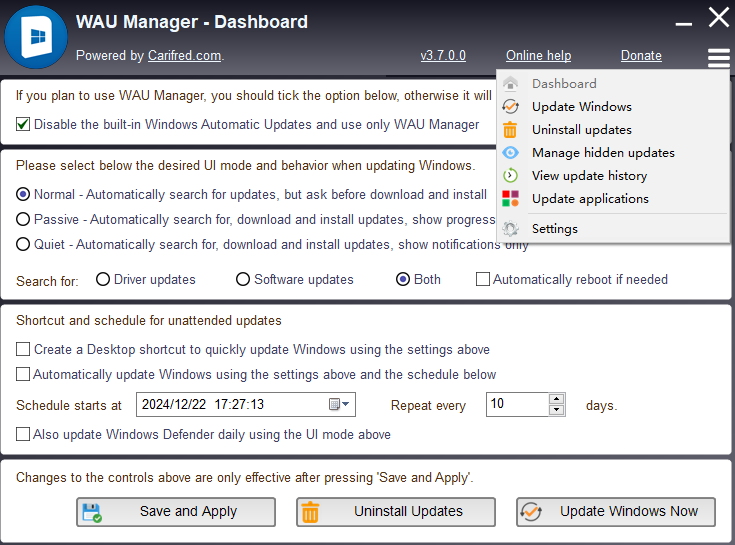This screenshot has width=735, height=545.
Task: Click the Save and Apply button
Action: [x=176, y=512]
